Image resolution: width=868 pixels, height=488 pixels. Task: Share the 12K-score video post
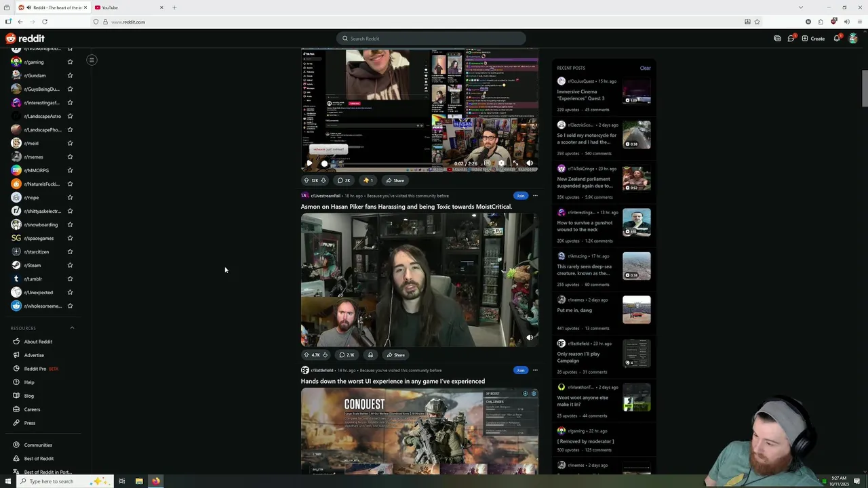point(395,180)
